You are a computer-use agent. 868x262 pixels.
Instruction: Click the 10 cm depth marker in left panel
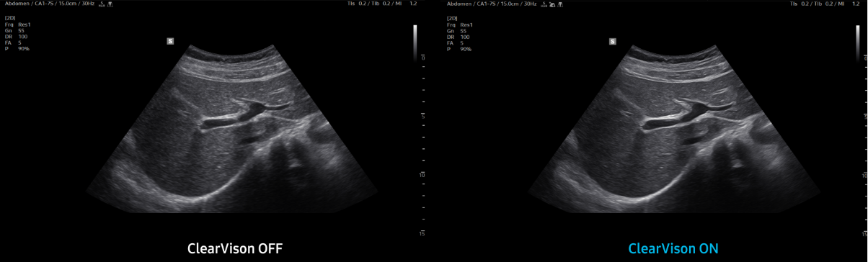(x=422, y=175)
